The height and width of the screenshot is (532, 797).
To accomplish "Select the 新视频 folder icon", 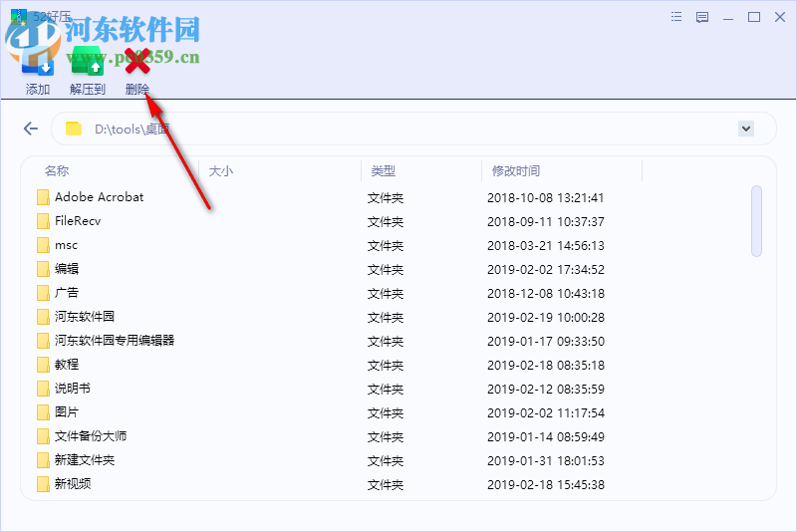I will (x=43, y=484).
